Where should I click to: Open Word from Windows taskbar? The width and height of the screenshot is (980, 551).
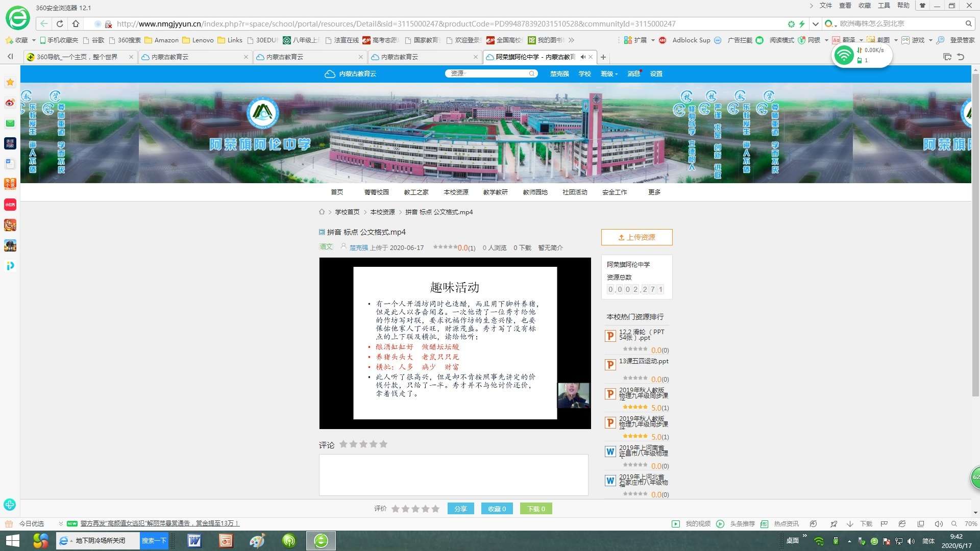pos(194,540)
